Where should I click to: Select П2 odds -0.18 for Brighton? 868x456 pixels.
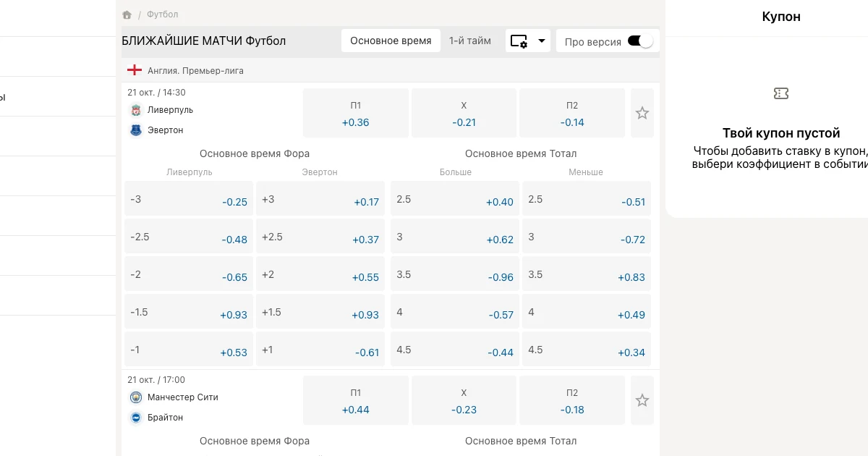(572, 400)
